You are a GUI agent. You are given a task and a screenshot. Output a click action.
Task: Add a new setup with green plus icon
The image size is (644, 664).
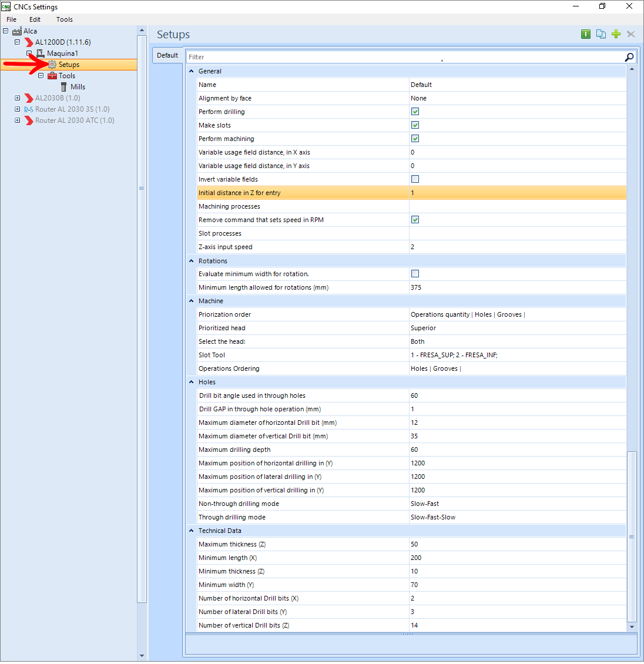point(616,34)
